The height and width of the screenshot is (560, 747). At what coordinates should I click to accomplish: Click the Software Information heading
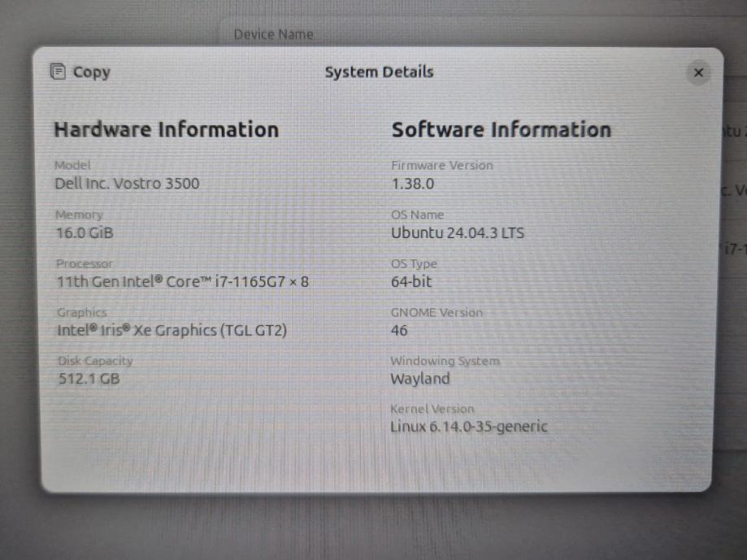coord(502,129)
